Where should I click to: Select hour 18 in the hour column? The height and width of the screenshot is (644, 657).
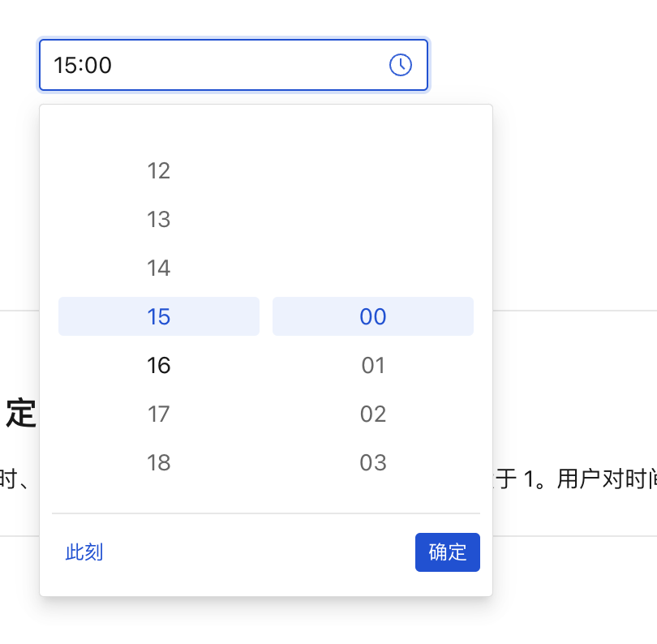pos(158,462)
